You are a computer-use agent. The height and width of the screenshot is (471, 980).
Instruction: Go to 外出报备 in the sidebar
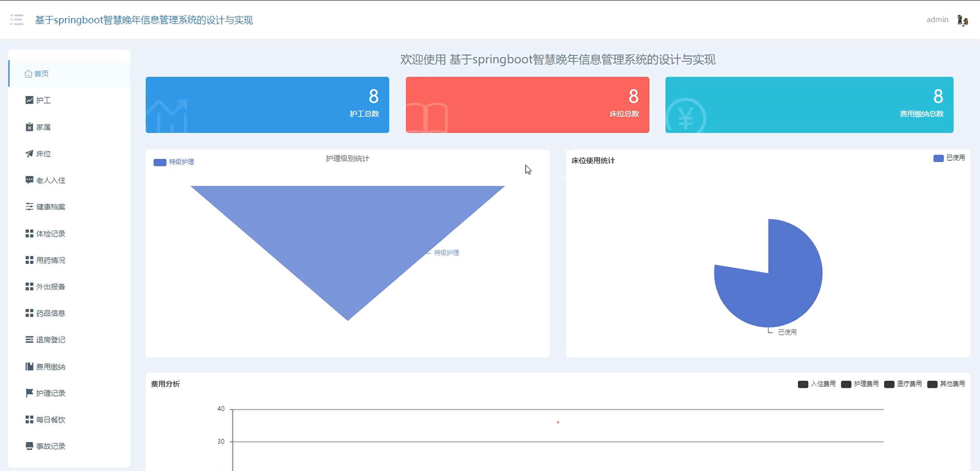69,286
